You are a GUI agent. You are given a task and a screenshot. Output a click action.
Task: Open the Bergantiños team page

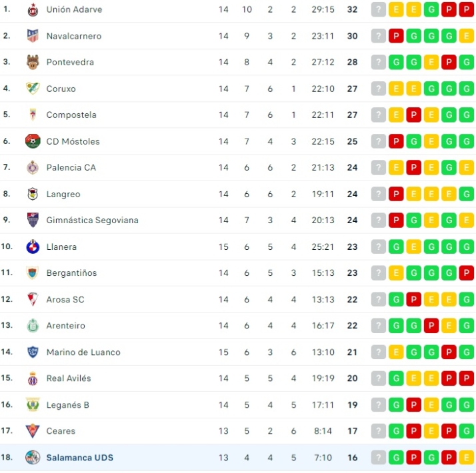pyautogui.click(x=71, y=273)
